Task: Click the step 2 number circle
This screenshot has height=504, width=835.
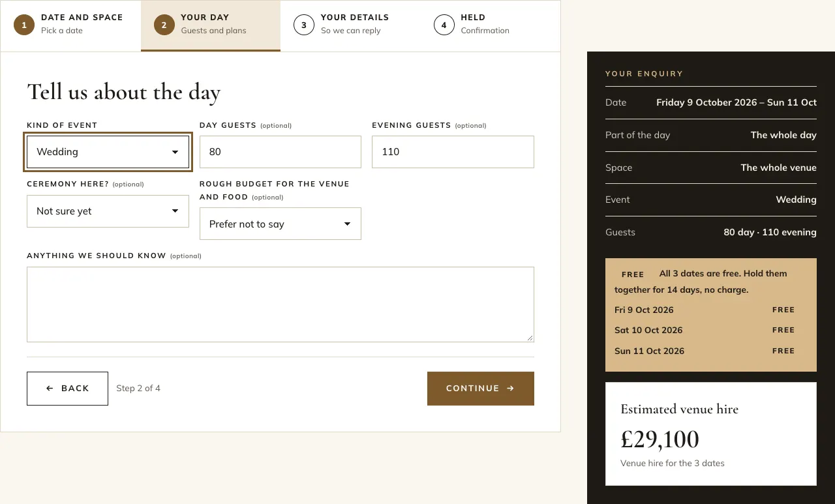Action: click(x=164, y=25)
